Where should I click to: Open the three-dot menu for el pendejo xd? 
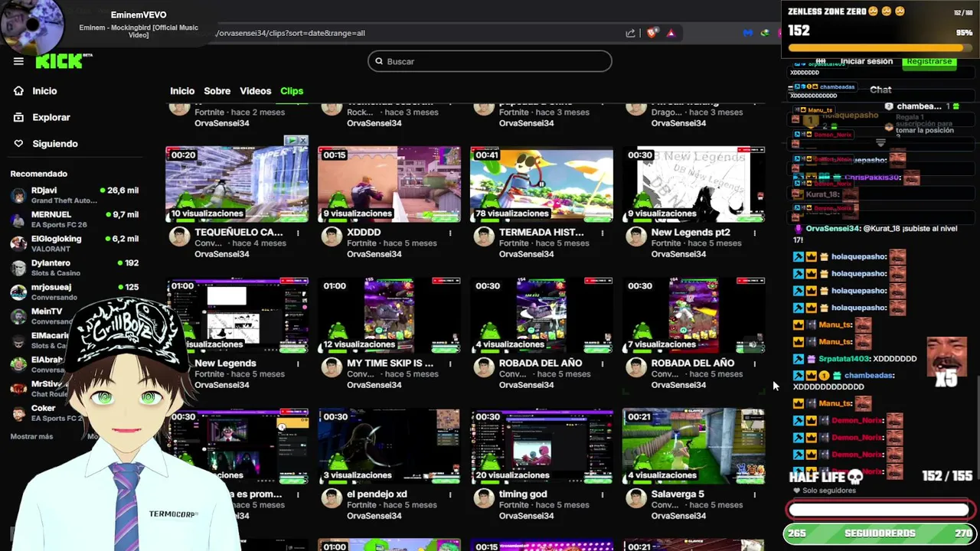tap(450, 494)
